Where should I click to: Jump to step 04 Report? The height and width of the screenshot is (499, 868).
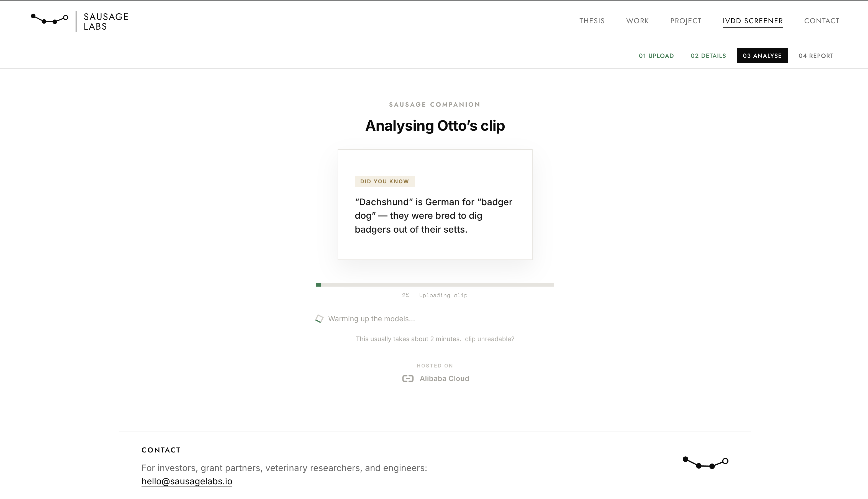[x=816, y=56]
